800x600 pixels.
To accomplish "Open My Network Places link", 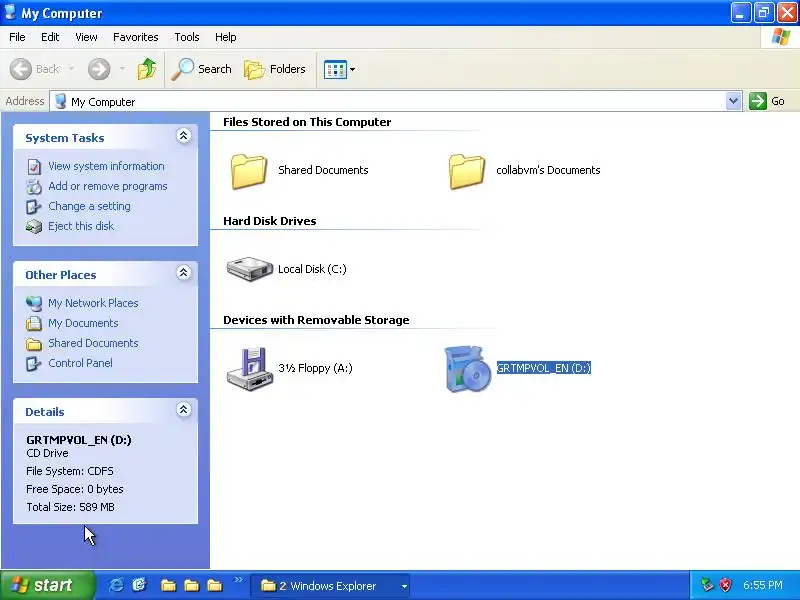I will point(93,303).
